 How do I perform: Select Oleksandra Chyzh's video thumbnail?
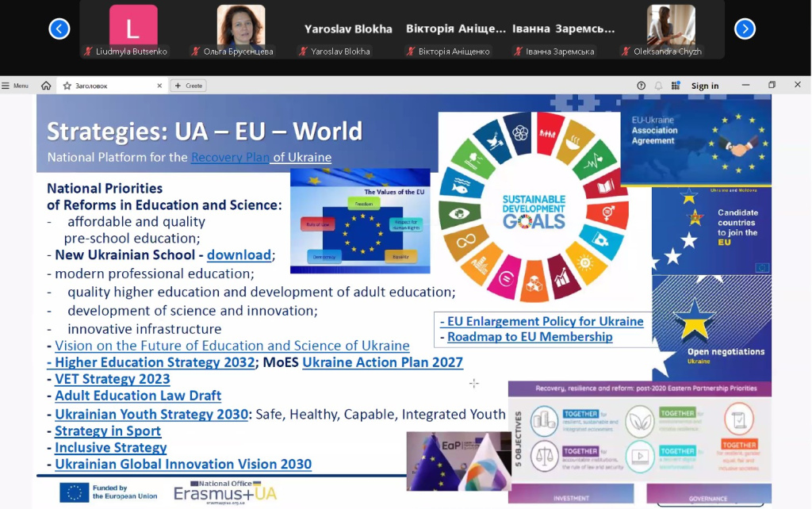click(671, 25)
